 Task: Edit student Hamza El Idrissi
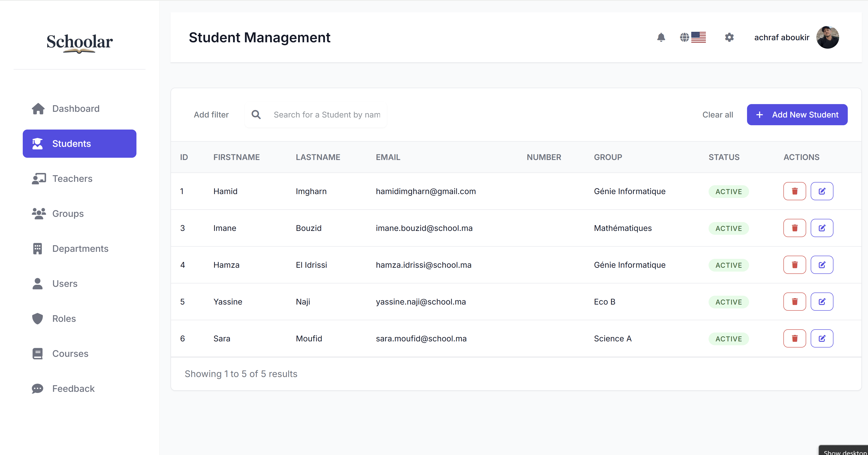[x=822, y=265]
